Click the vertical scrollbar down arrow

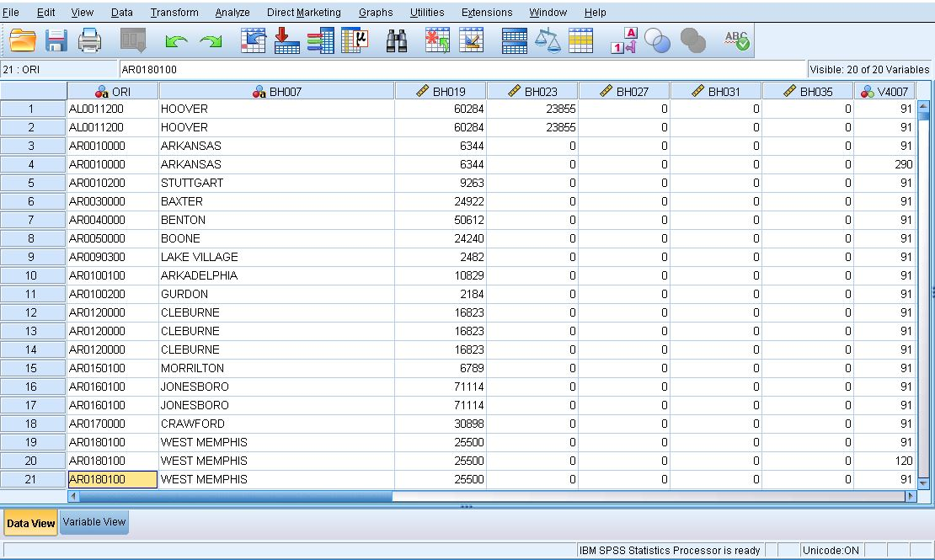click(x=923, y=483)
